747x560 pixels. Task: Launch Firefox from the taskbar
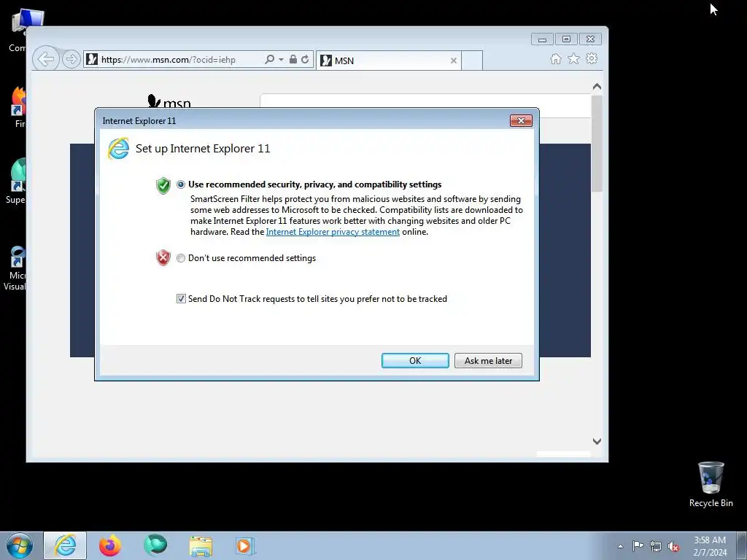tap(109, 545)
